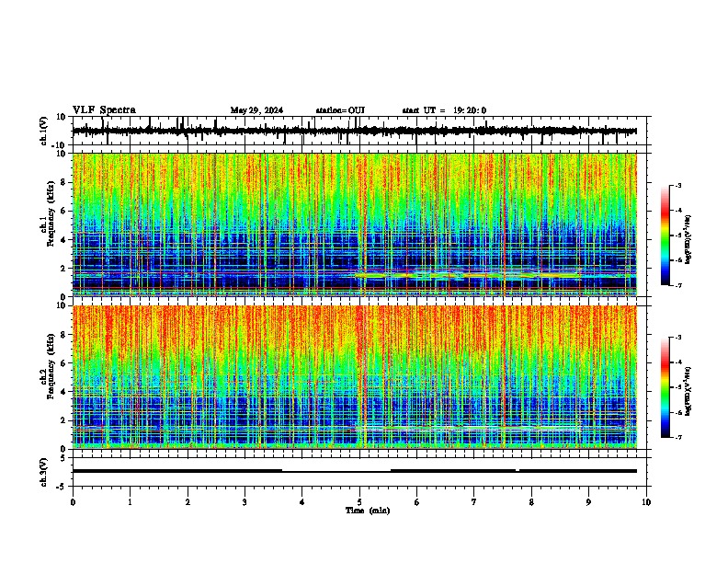This screenshot has width=728, height=563.
Task: Click the 'ch.1(V)' waveform axis label
Action: [x=44, y=131]
